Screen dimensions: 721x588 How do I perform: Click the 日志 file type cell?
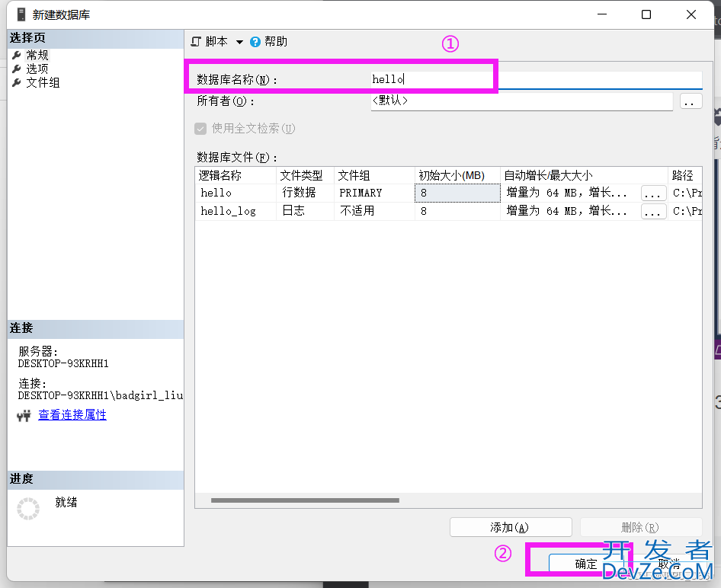[305, 211]
